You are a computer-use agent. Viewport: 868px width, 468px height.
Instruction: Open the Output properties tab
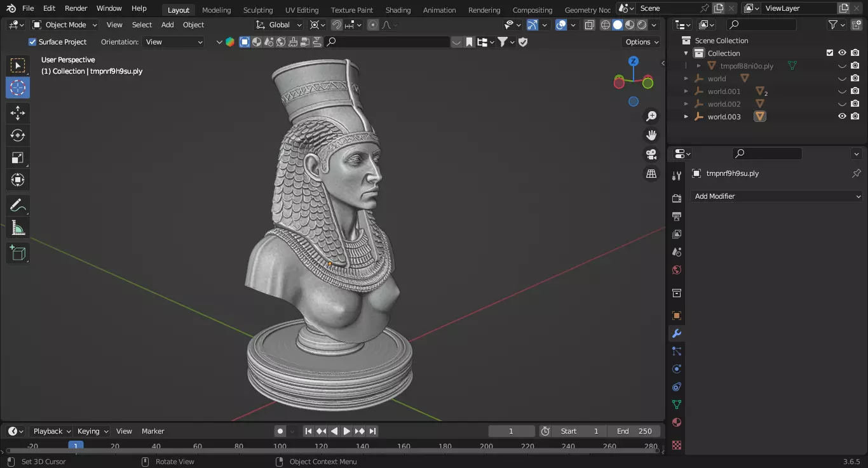(677, 217)
